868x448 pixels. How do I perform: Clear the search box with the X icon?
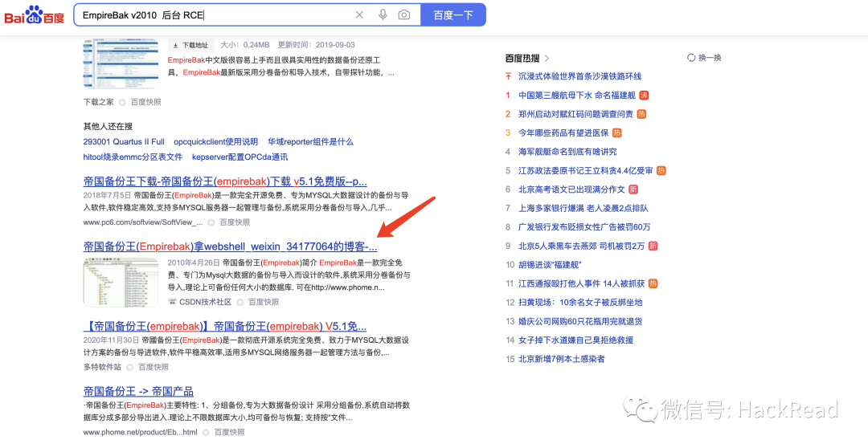[x=359, y=15]
